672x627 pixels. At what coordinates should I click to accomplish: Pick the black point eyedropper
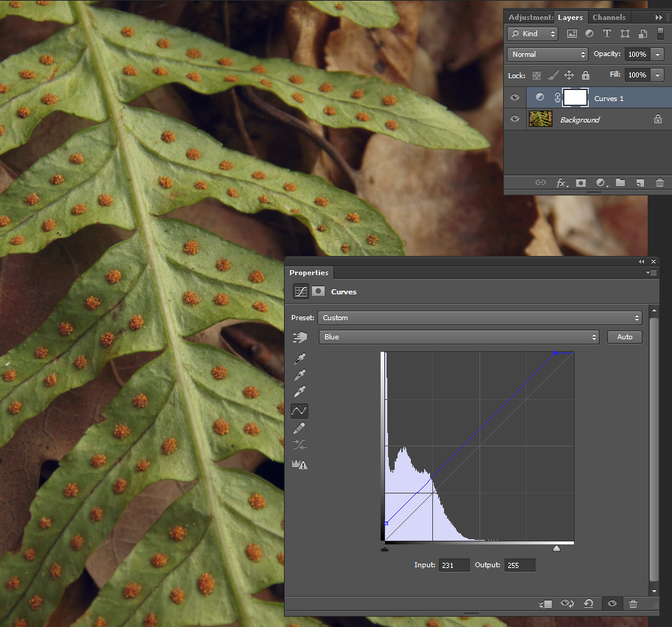click(299, 358)
